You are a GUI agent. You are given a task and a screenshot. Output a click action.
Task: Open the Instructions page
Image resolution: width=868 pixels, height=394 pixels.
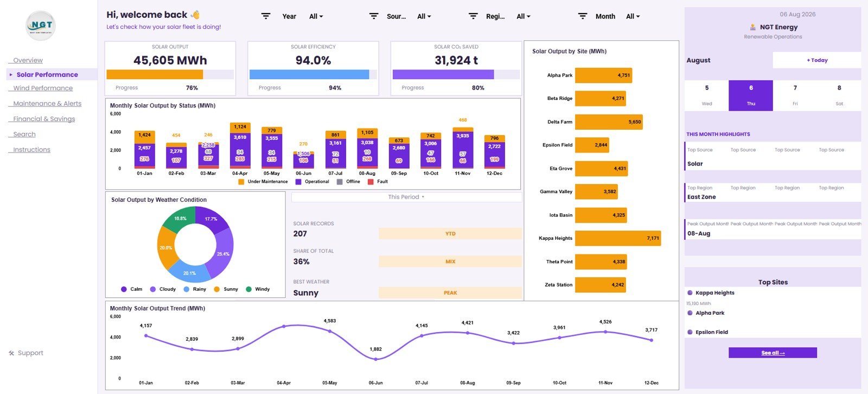coord(31,150)
